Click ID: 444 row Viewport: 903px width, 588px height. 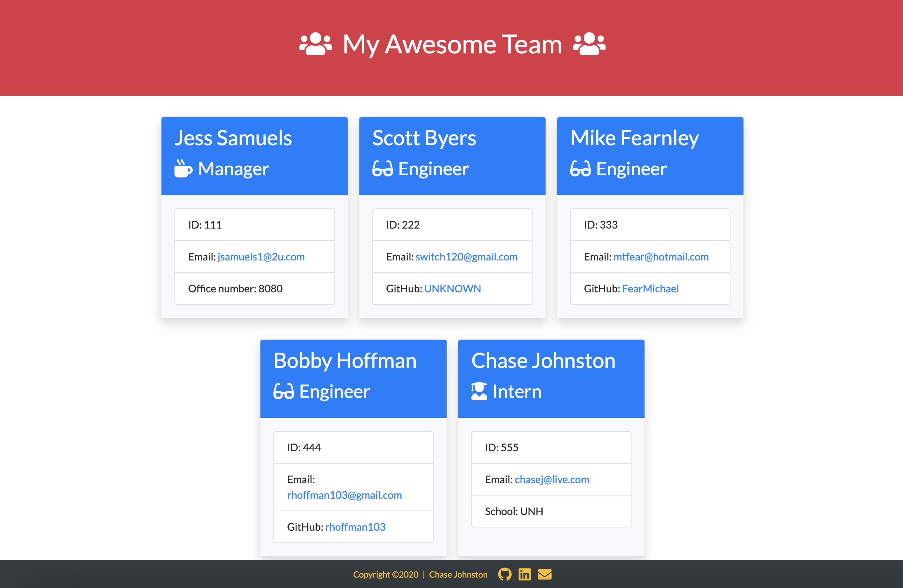coord(353,448)
